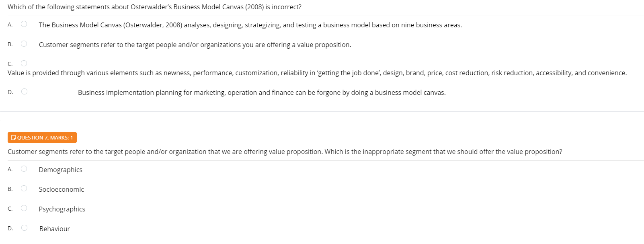Click the Psychographics option label text
The height and width of the screenshot is (244, 644).
[x=62, y=209]
